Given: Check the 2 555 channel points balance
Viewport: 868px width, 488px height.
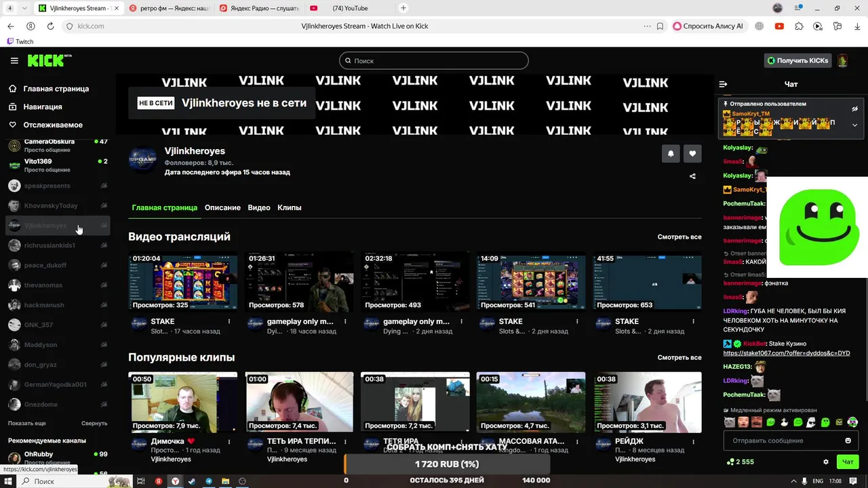Looking at the screenshot, I should pos(740,462).
